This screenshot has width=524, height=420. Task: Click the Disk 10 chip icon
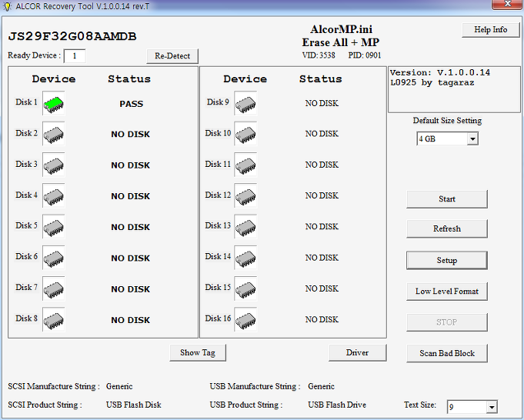245,135
